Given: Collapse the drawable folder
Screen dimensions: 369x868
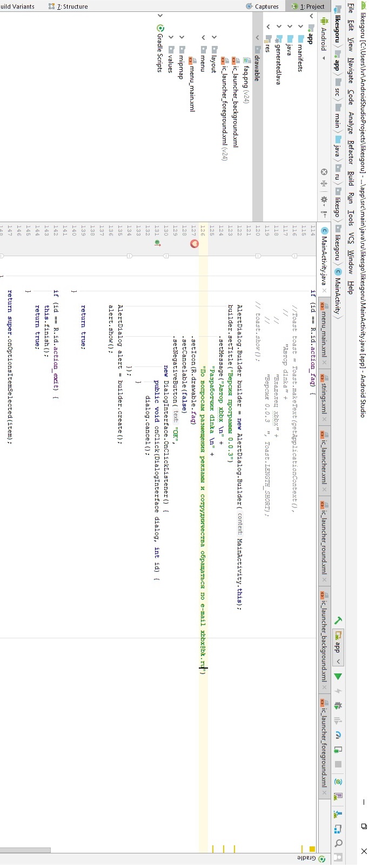Looking at the screenshot, I should (x=257, y=37).
